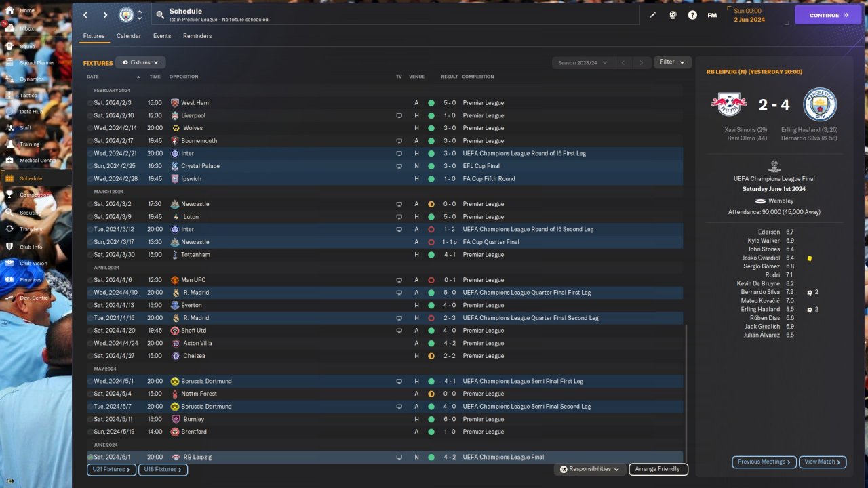
Task: Expand the Fixtures view dropdown
Action: point(140,62)
